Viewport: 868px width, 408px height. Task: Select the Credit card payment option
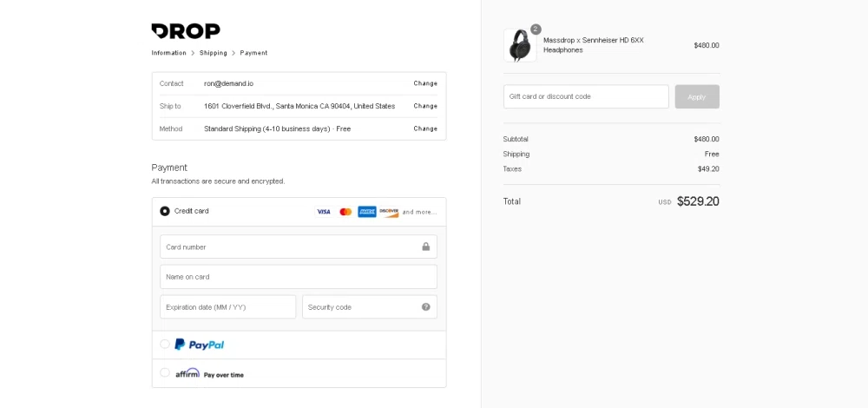(x=165, y=211)
